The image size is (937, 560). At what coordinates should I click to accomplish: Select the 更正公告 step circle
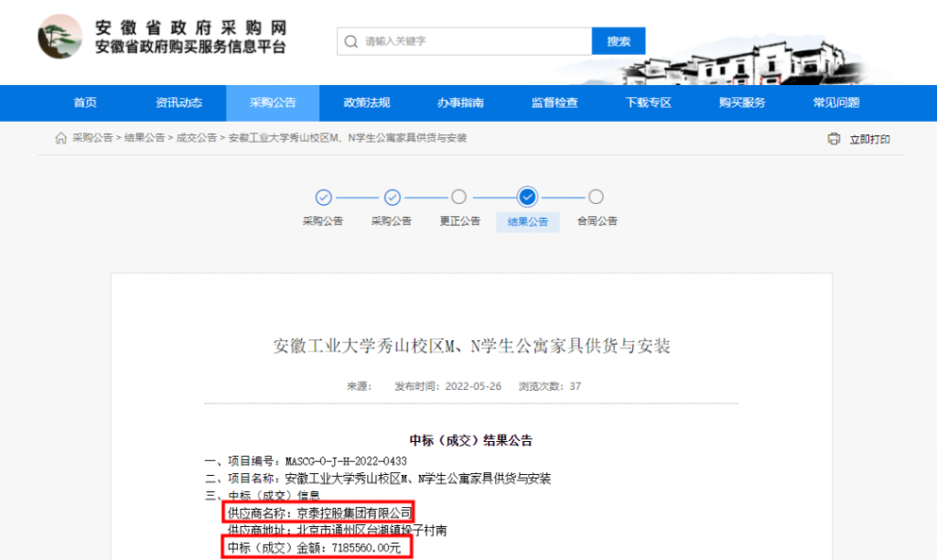pos(459,197)
